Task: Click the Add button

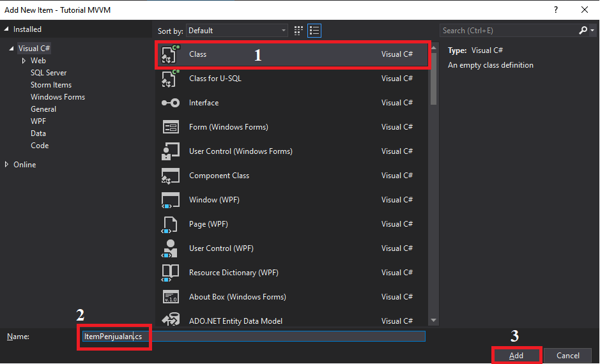Action: (x=516, y=356)
